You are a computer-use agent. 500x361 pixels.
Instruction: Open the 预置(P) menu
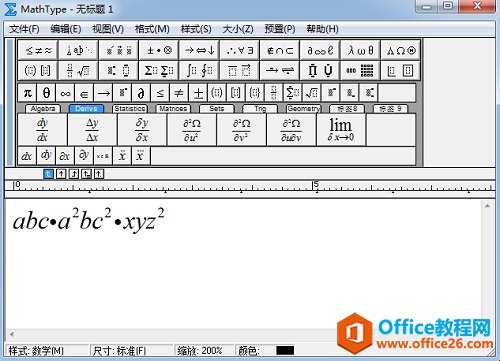(x=280, y=29)
